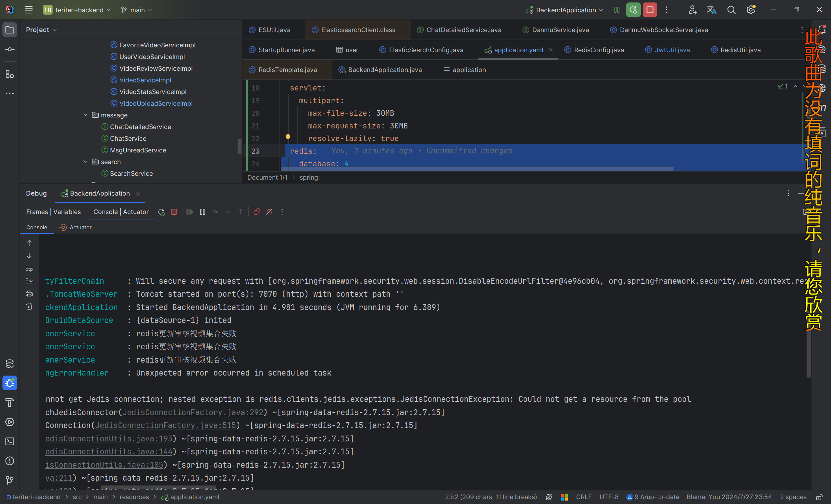Toggle read-only lock in status bar
Screen dimensions: 831x504
click(819, 497)
